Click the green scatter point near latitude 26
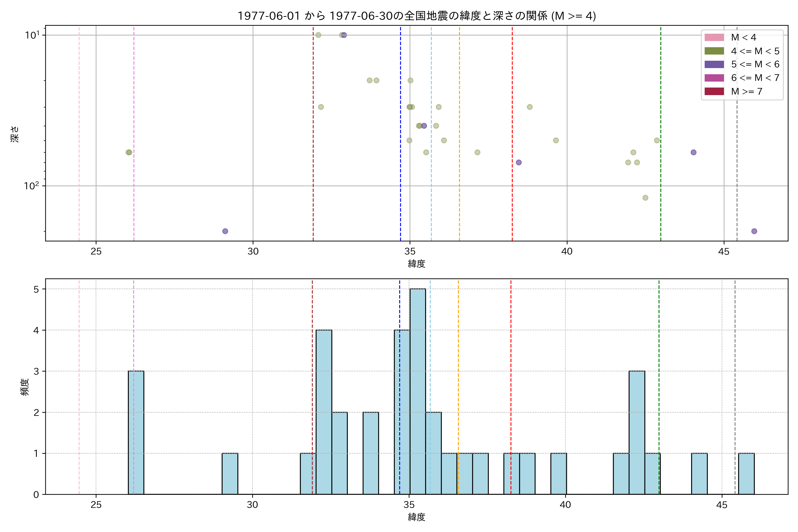This screenshot has height=532, width=798. [x=129, y=152]
